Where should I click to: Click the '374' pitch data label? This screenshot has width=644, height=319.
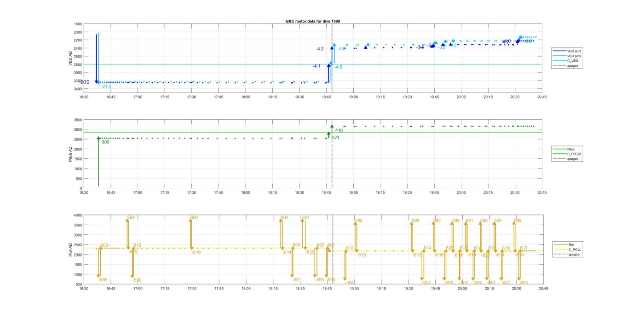(x=335, y=138)
